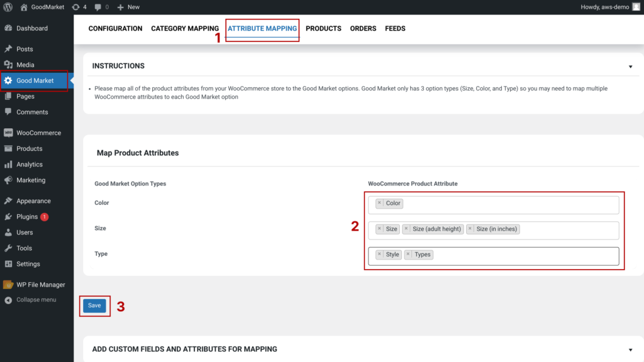Click the plus New content icon
The width and height of the screenshot is (644, 362).
(x=128, y=7)
